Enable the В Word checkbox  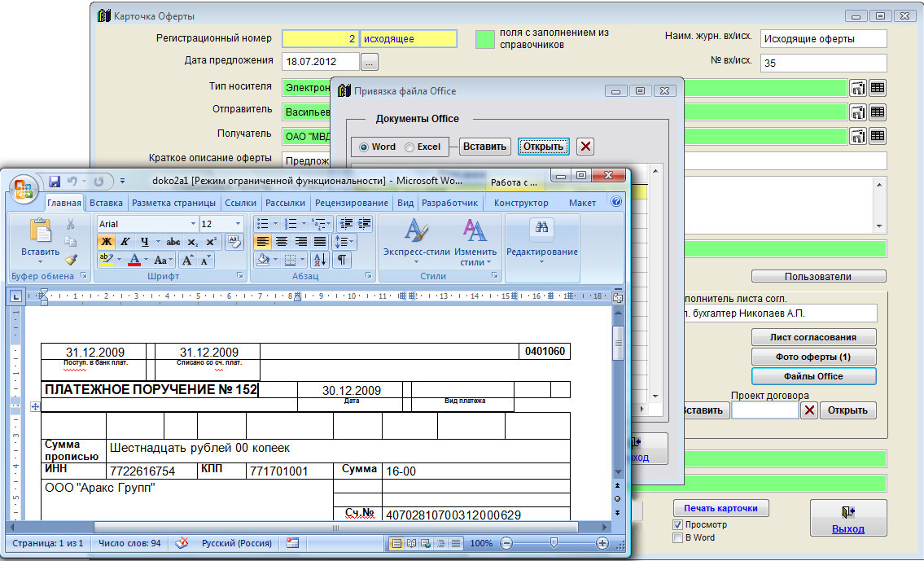[677, 538]
